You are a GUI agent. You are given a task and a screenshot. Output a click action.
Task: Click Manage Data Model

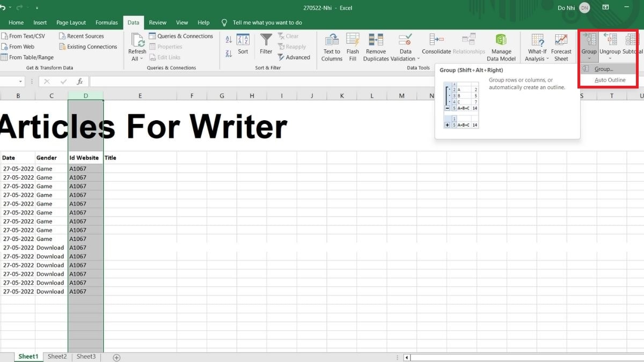pos(501,46)
